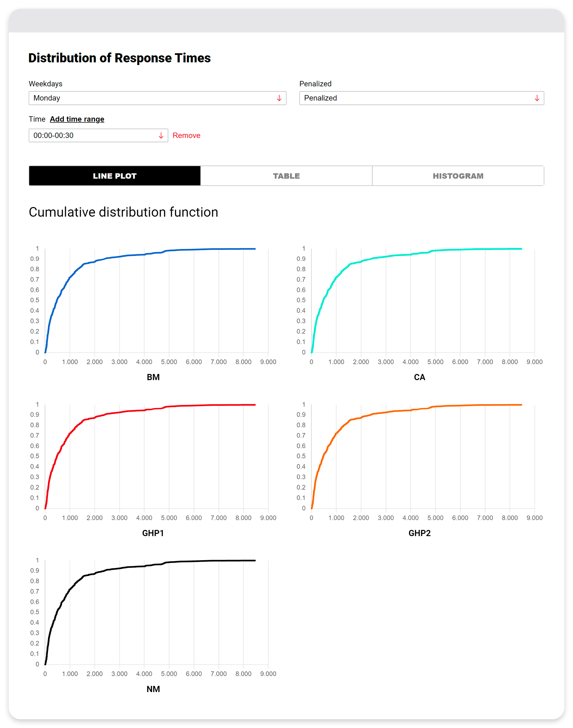Open the Weekdays dropdown showing Monday
Image resolution: width=573 pixels, height=728 pixels.
157,98
